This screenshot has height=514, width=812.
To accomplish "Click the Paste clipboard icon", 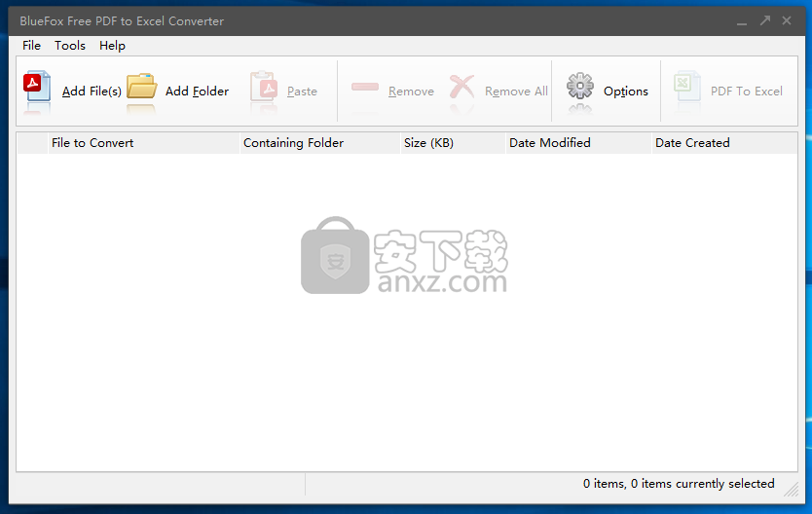I will [x=264, y=86].
